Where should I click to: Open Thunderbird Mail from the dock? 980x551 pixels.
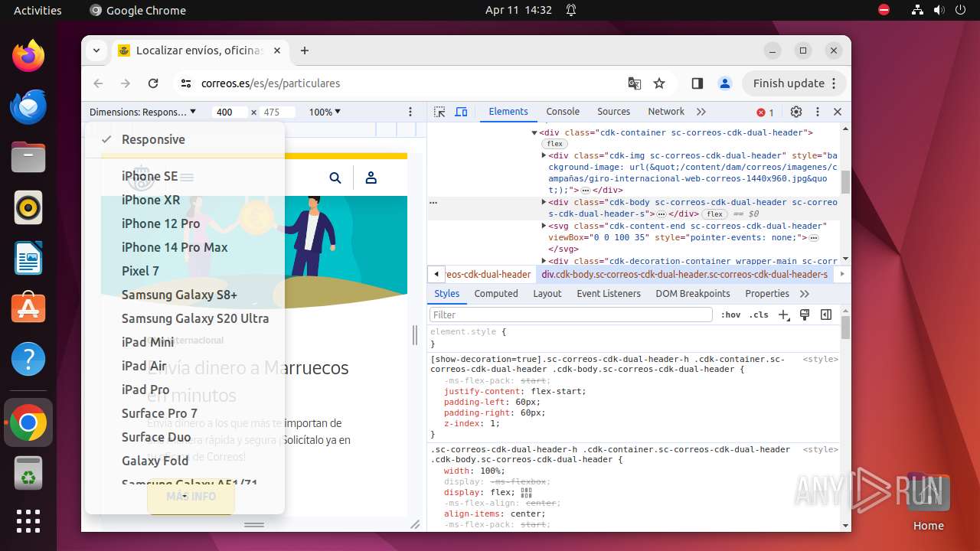pyautogui.click(x=28, y=106)
